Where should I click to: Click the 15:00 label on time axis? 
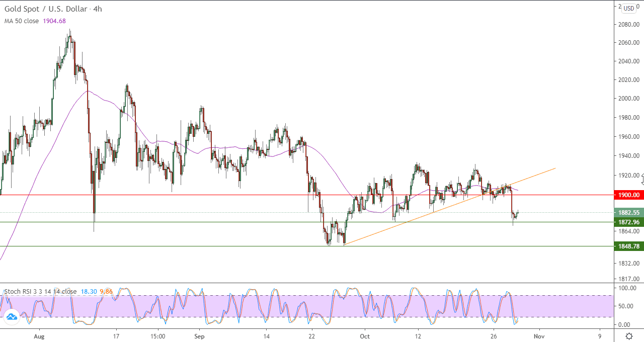click(157, 336)
